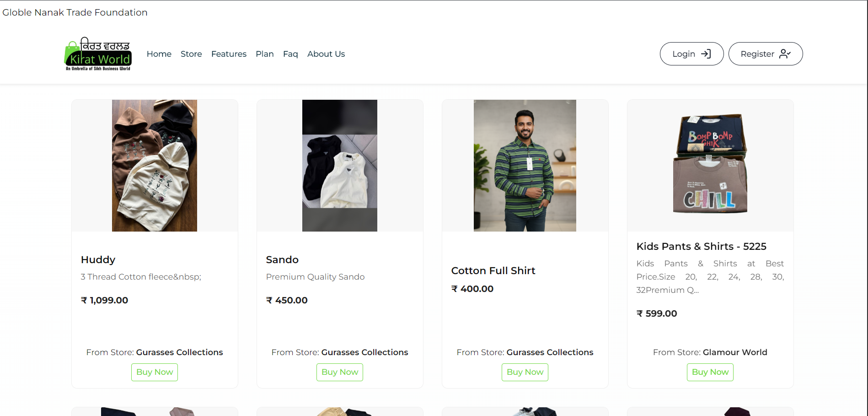The image size is (868, 416).
Task: Open the Home menu item
Action: coord(159,54)
